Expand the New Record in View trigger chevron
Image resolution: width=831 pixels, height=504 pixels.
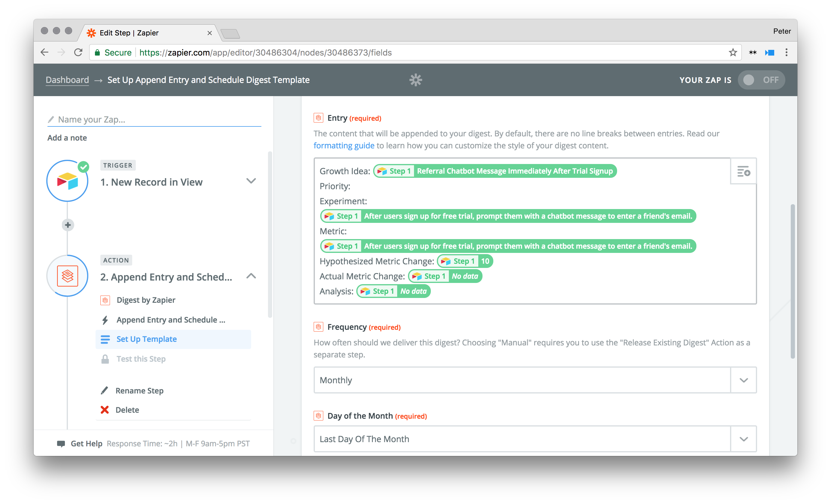coord(251,181)
